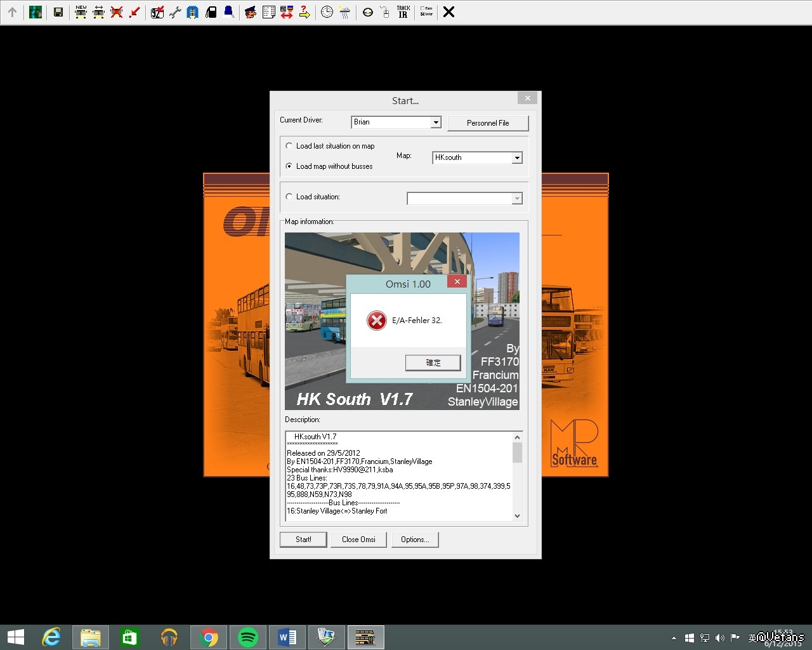
Task: Expand the Load situation combo box
Action: 517,199
